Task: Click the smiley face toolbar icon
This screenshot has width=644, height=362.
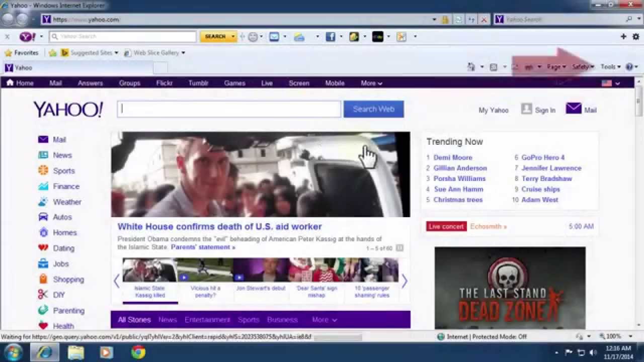Action: tap(253, 37)
